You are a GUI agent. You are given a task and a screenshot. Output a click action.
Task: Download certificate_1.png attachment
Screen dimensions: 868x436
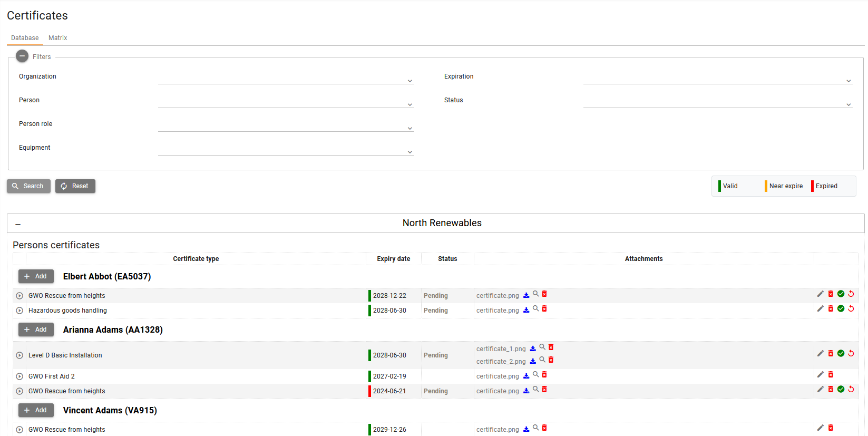click(533, 348)
